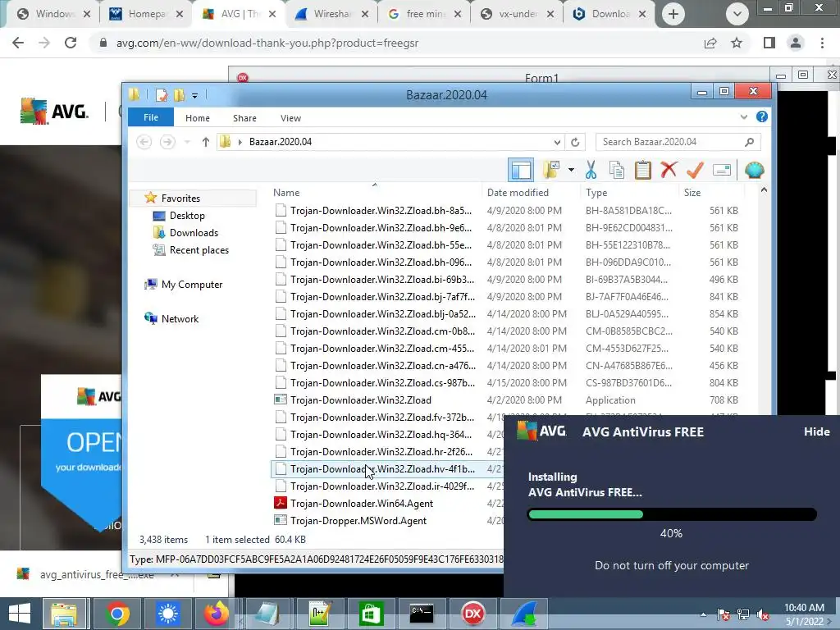Select Recent places in navigation pane

click(x=199, y=249)
